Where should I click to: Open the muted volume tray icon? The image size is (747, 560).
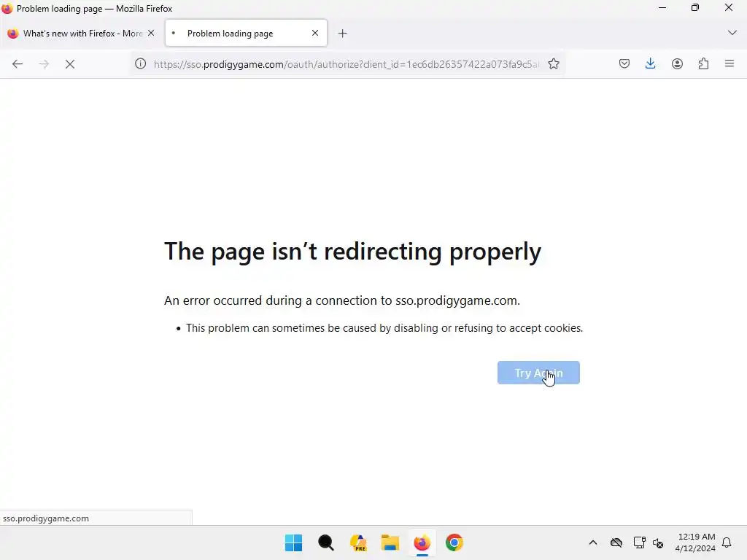pos(659,542)
